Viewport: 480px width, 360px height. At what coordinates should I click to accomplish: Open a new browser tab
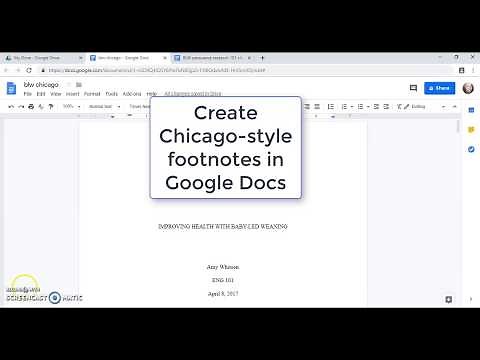tap(262, 58)
